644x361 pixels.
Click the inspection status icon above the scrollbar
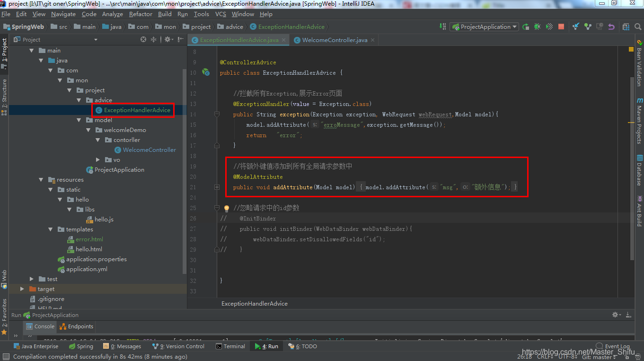(631, 49)
